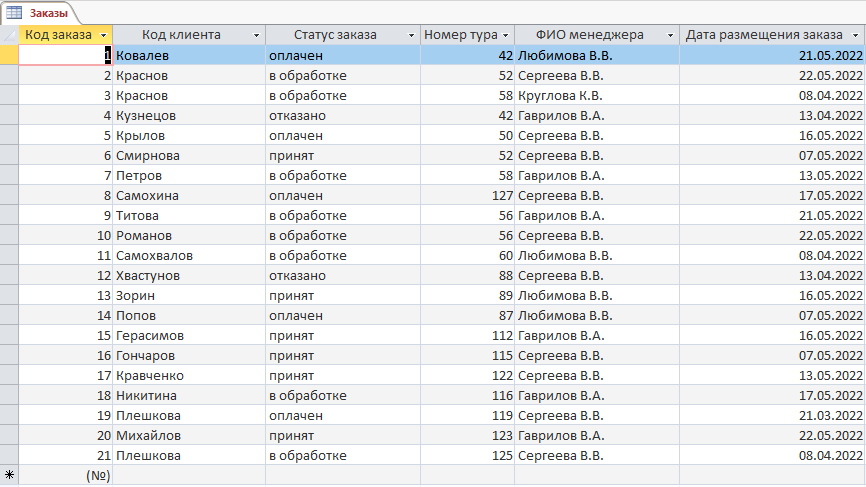The width and height of the screenshot is (866, 487).
Task: Select all records via corner selector
Action: pyautogui.click(x=9, y=35)
